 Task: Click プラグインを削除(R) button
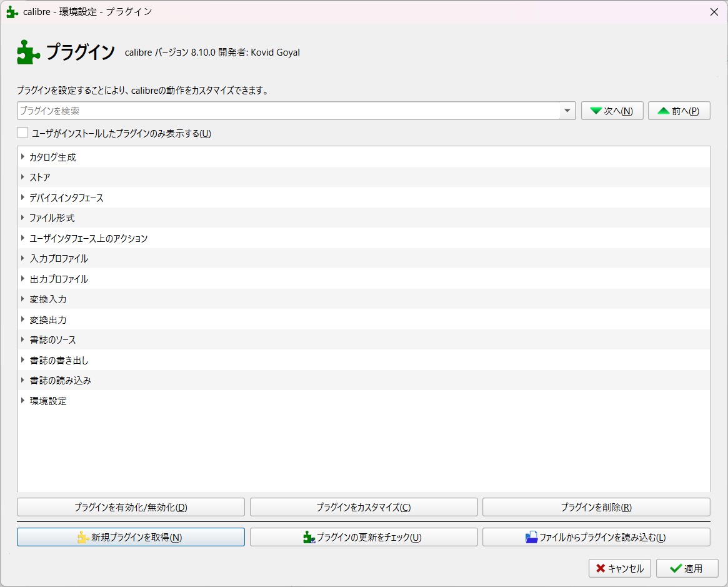click(x=596, y=507)
